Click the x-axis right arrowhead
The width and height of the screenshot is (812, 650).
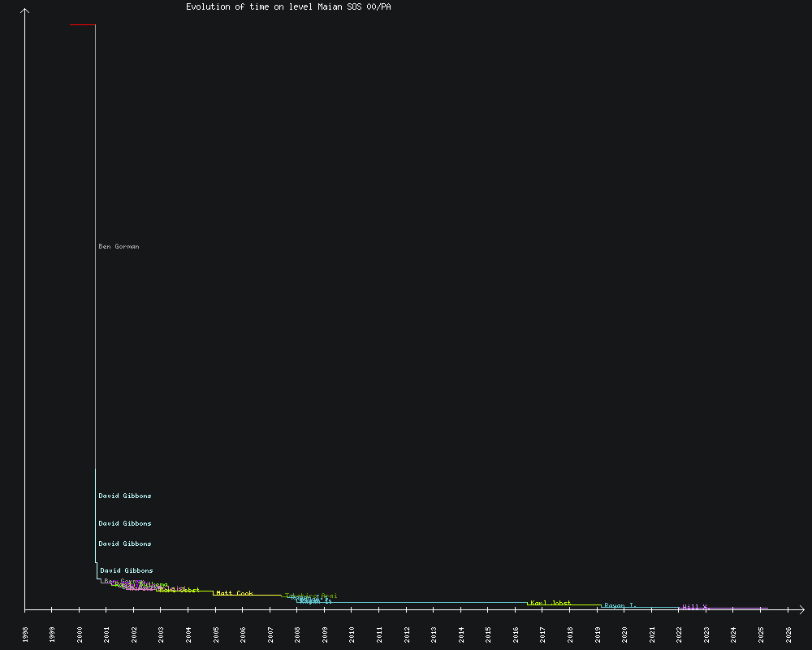tap(801, 609)
